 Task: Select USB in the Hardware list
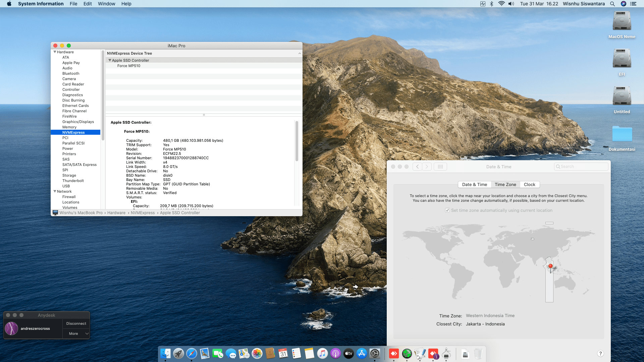[66, 186]
